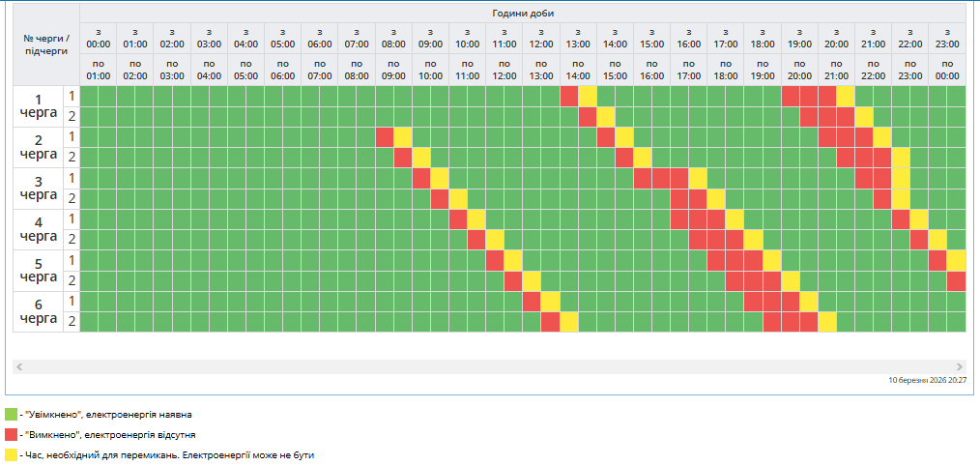Click subqueue 1 label of "3 черга"
This screenshot has width=980, height=466.
pyautogui.click(x=72, y=178)
